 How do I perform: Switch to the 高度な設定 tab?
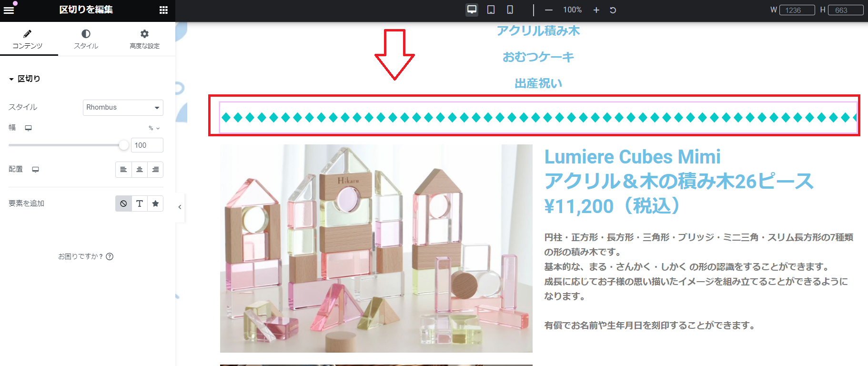[x=145, y=39]
